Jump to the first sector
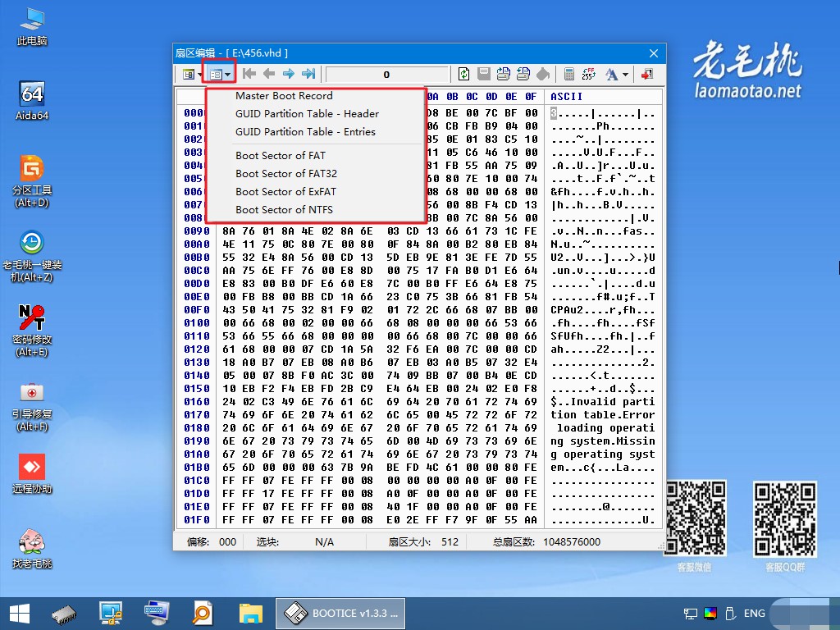This screenshot has height=630, width=840. 249,74
